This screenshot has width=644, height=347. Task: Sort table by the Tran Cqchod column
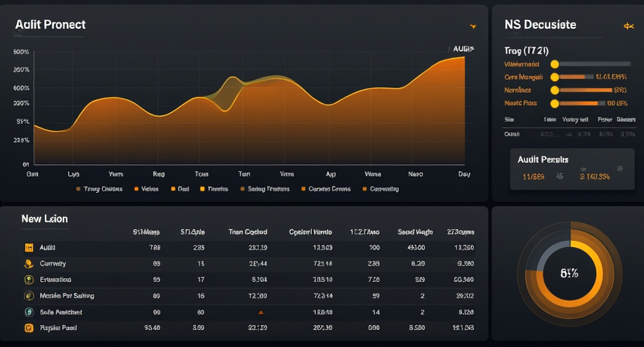248,232
